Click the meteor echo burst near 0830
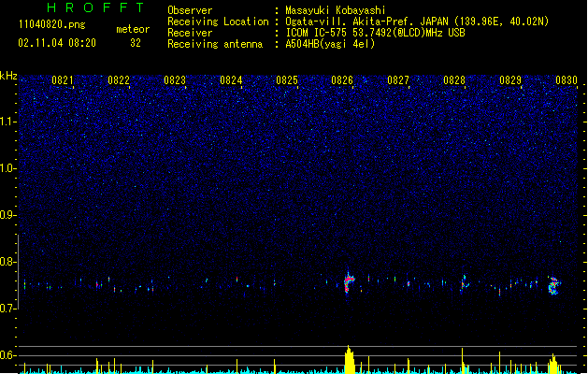 click(x=553, y=286)
